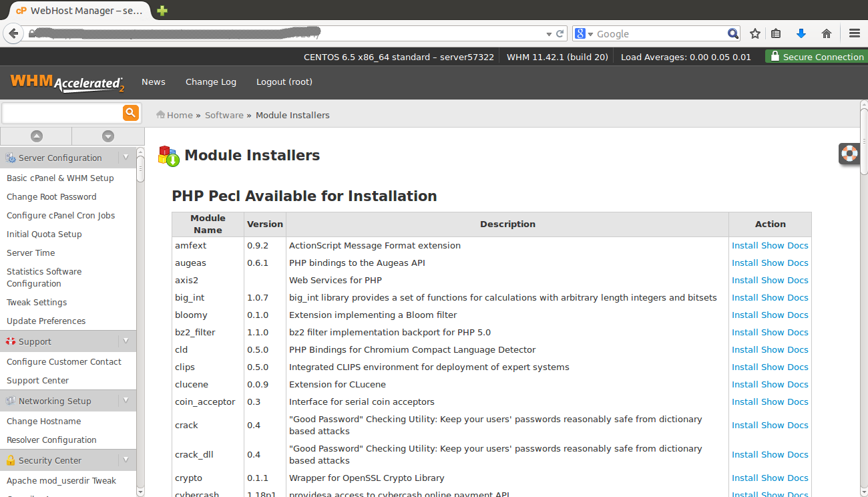Image resolution: width=868 pixels, height=497 pixels.
Task: Open Basic cPanel & WHM Setup
Action: click(60, 178)
